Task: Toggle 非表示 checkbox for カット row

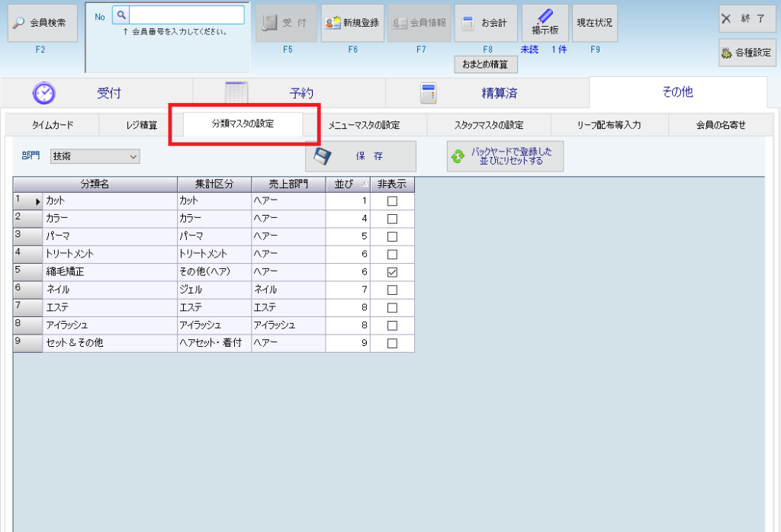Action: [392, 201]
